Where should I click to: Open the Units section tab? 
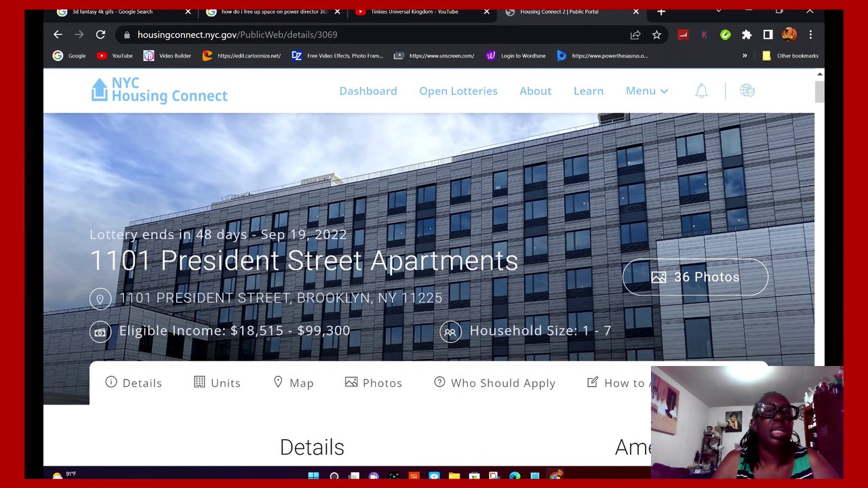217,383
